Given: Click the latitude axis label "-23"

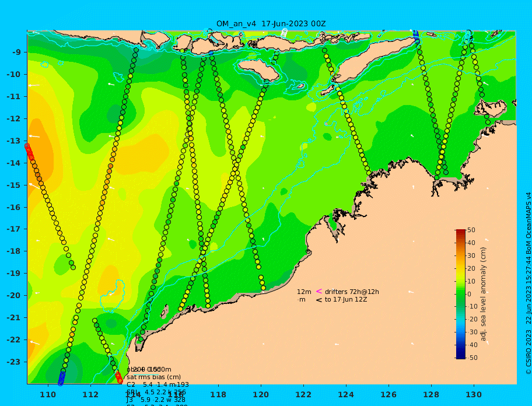Looking at the screenshot, I should click(x=13, y=362).
